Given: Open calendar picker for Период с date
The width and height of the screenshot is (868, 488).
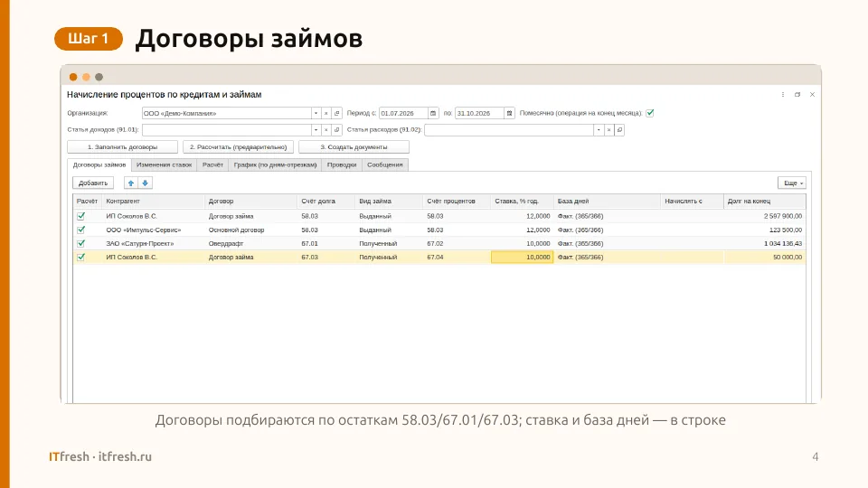Looking at the screenshot, I should point(433,114).
